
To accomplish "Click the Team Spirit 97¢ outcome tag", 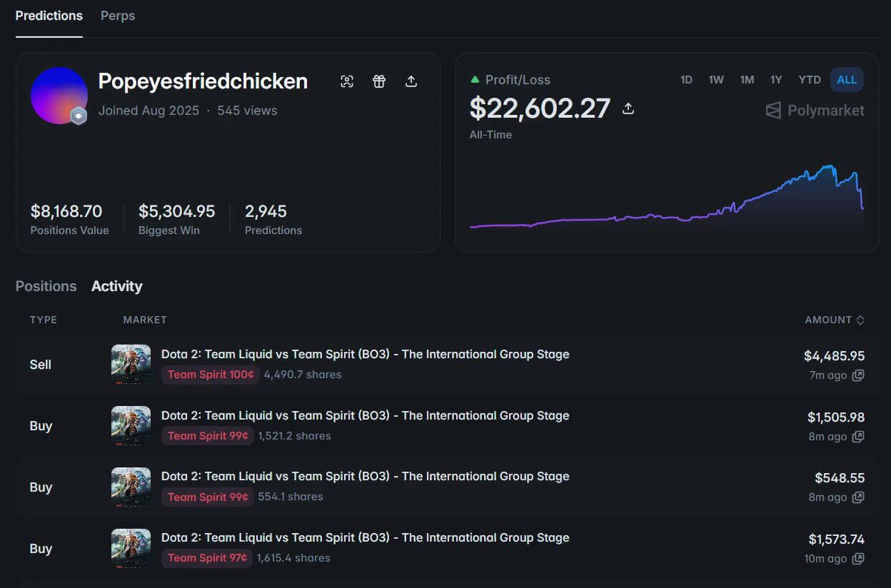I will pos(208,558).
